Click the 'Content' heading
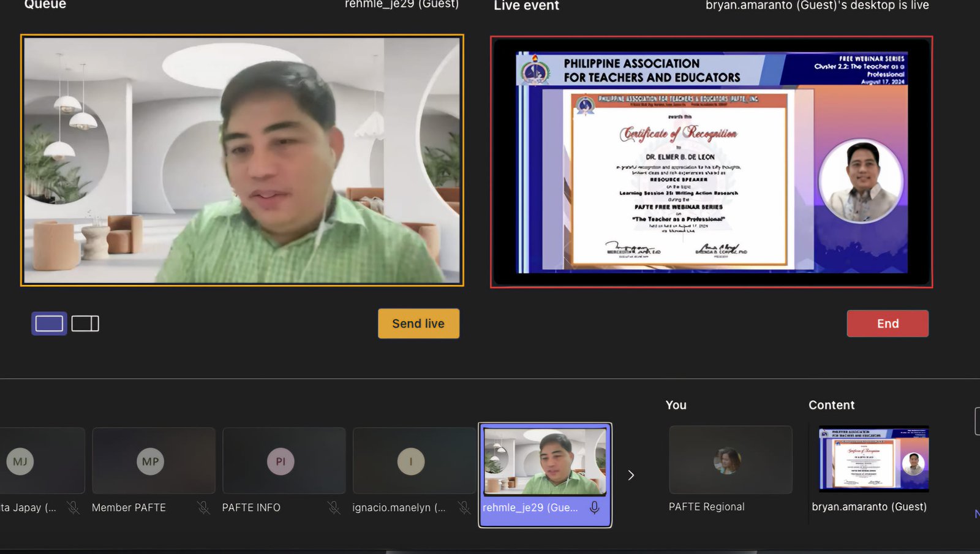The height and width of the screenshot is (554, 980). pos(831,405)
